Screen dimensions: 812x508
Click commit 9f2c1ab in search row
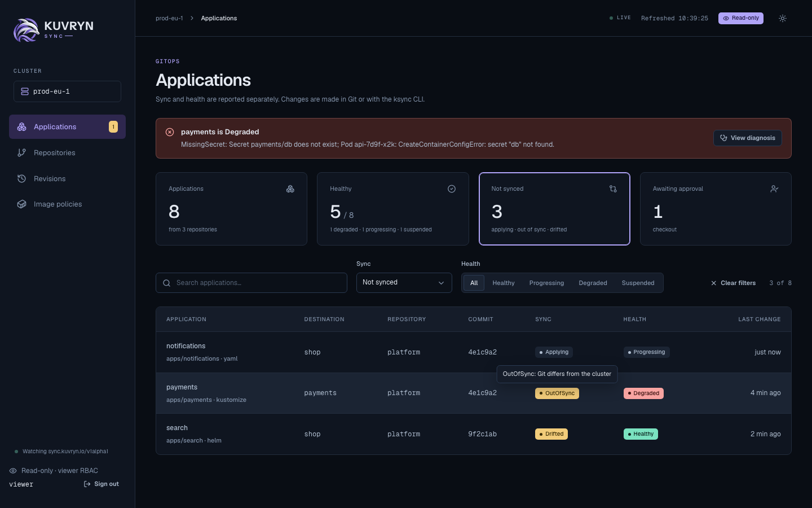(482, 434)
